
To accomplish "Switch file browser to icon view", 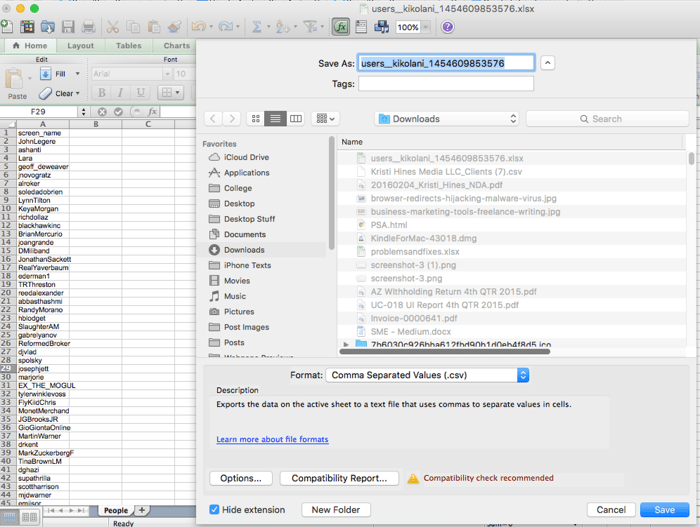I will coord(256,119).
